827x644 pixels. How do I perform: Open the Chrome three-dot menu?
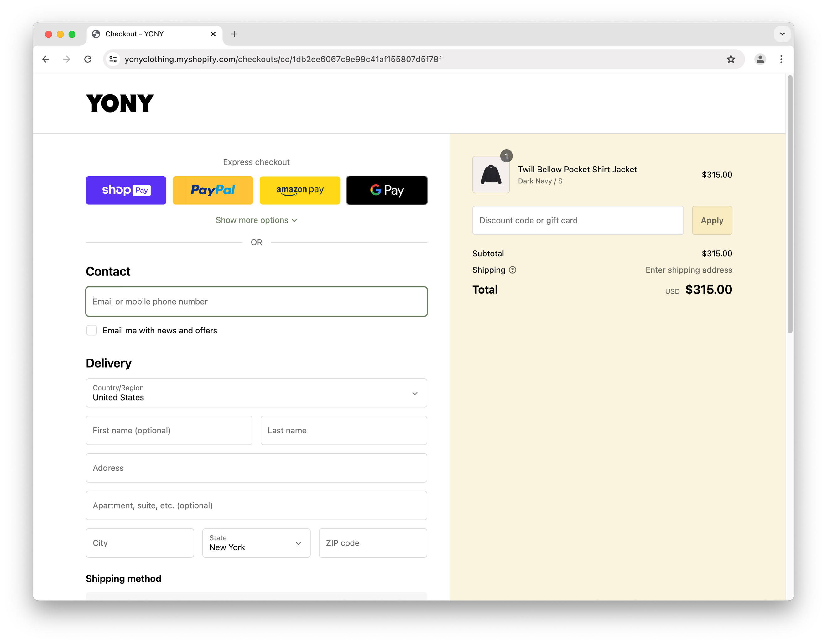coord(781,59)
